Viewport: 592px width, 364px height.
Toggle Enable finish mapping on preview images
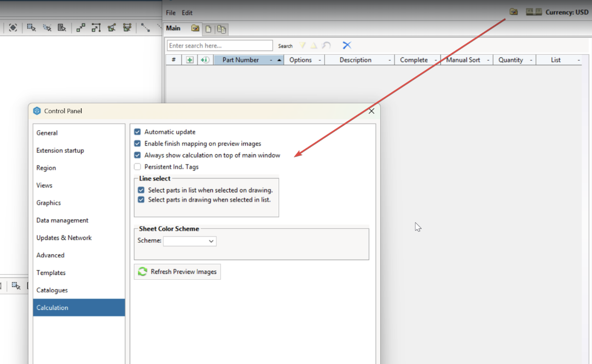[x=137, y=143]
